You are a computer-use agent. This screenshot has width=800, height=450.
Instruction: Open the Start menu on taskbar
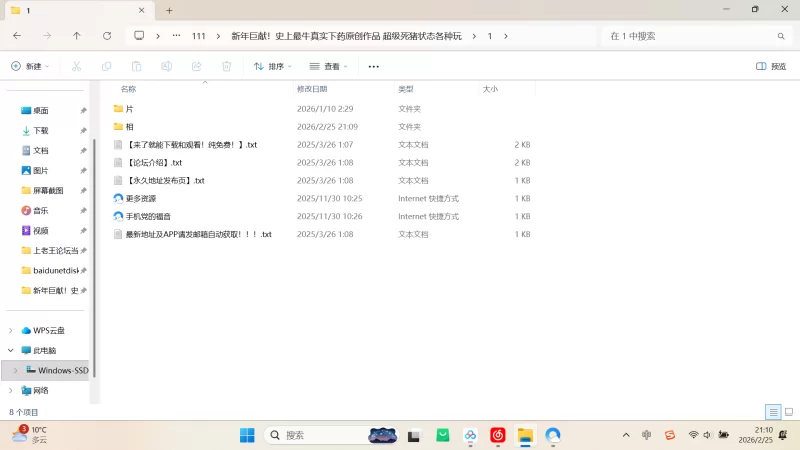pyautogui.click(x=247, y=435)
